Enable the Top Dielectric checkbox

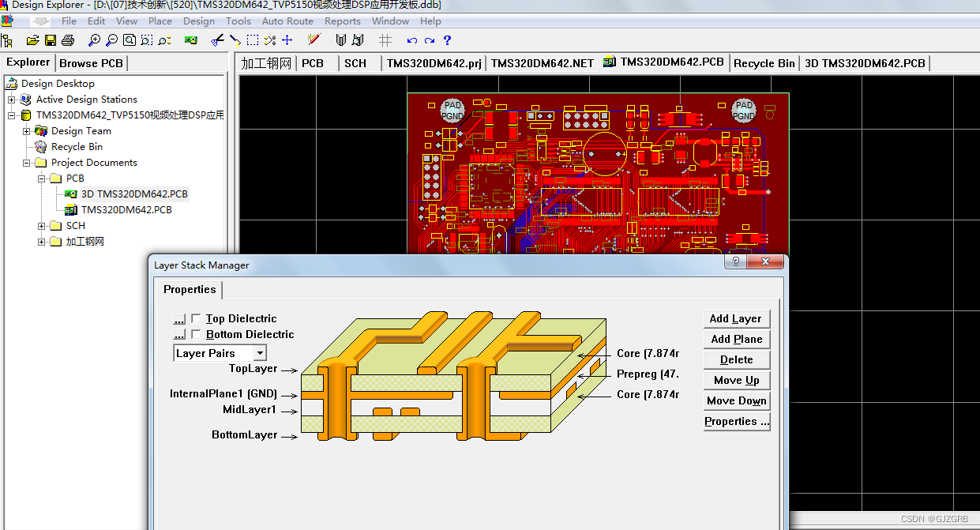click(195, 318)
